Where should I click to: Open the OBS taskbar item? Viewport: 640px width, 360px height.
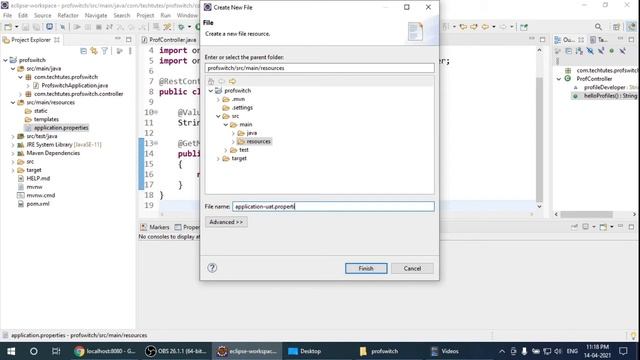(x=177, y=351)
